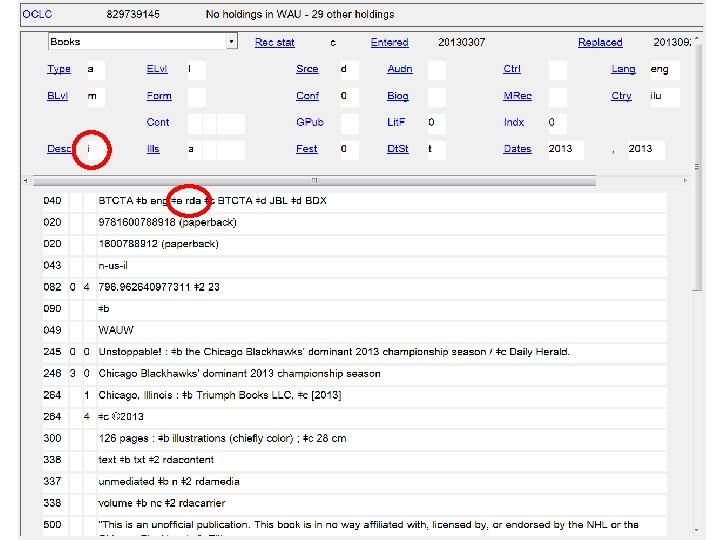This screenshot has height=540, width=720.
Task: Click the empty GPub value field
Action: coord(349,124)
